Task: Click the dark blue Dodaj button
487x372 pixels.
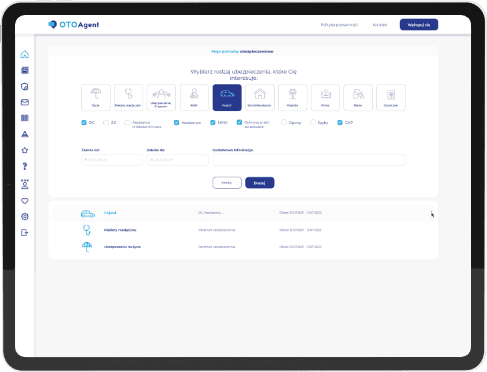Action: (260, 183)
